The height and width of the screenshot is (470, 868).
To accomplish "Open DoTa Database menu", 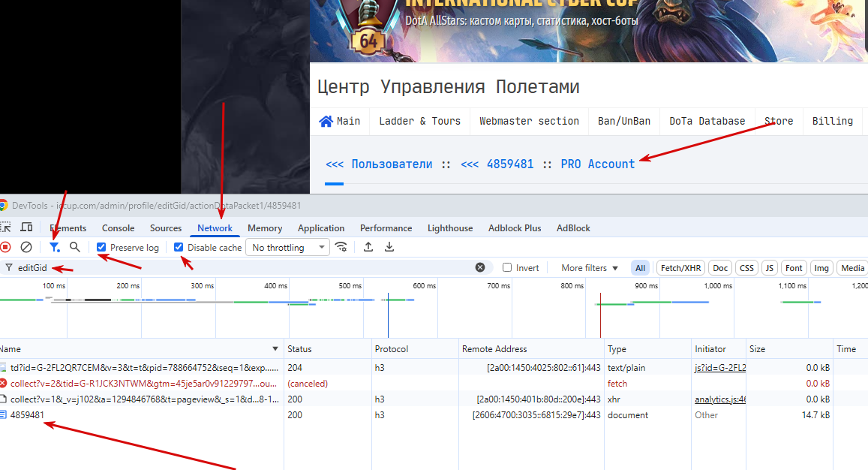I will pos(707,122).
